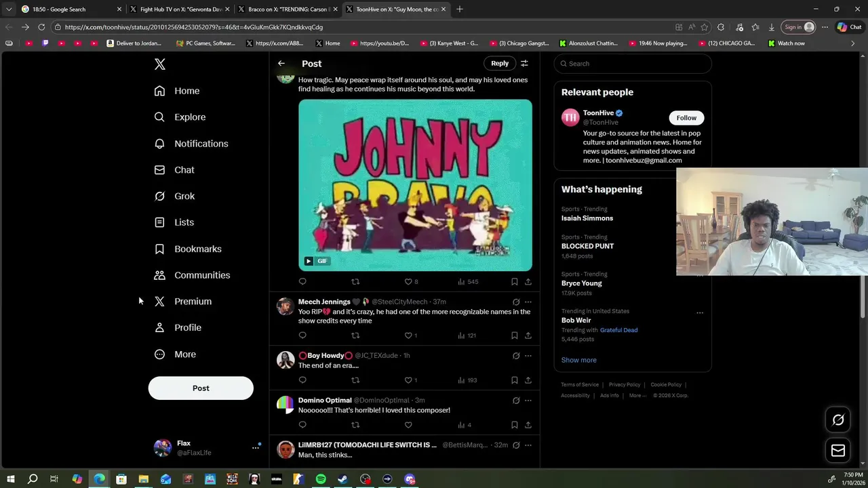Viewport: 868px width, 488px height.
Task: Open account menu dots next to Flax
Action: click(256, 447)
